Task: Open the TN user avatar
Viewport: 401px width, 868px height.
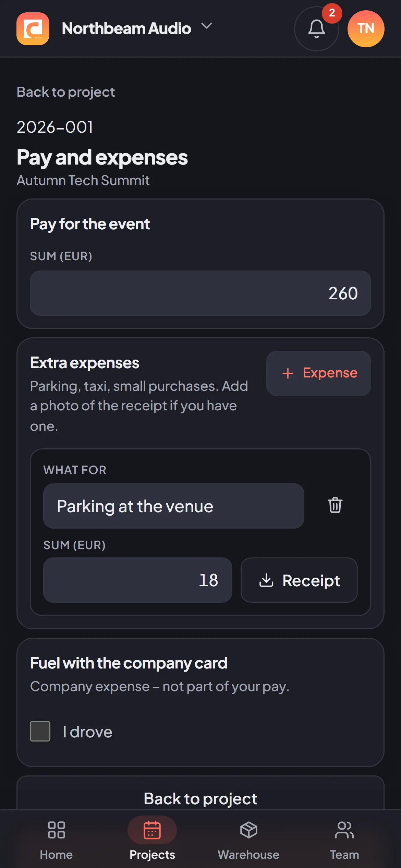Action: (x=366, y=29)
